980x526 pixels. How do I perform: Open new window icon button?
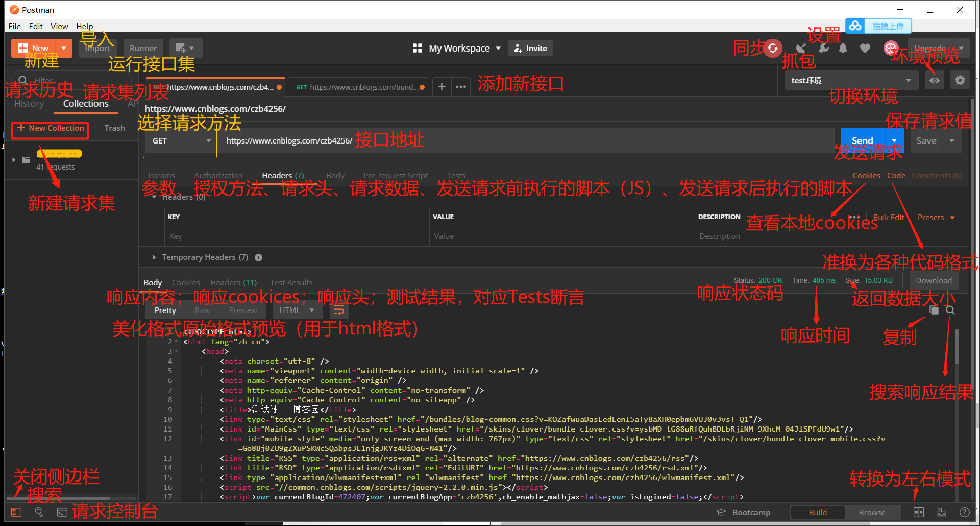(x=185, y=48)
